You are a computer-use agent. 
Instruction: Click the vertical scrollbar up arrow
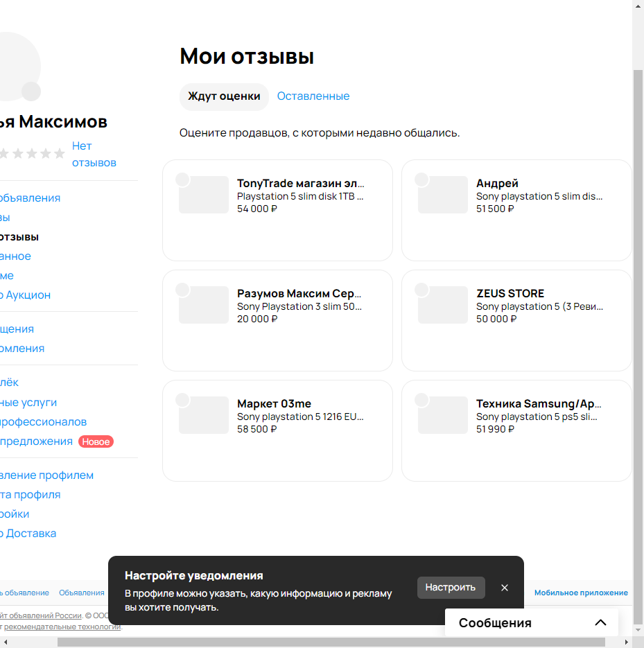tap(638, 6)
